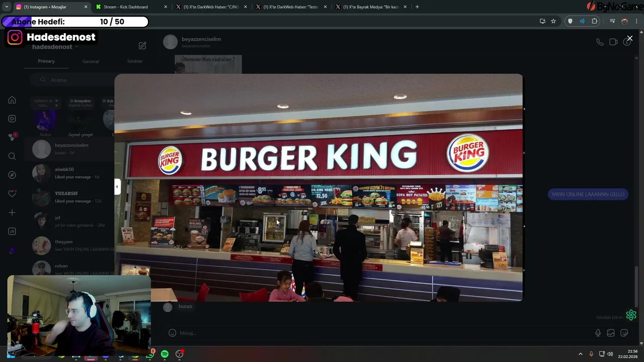This screenshot has height=362, width=644.
Task: Open the dashboard chart icon in sidebar
Action: 12,231
